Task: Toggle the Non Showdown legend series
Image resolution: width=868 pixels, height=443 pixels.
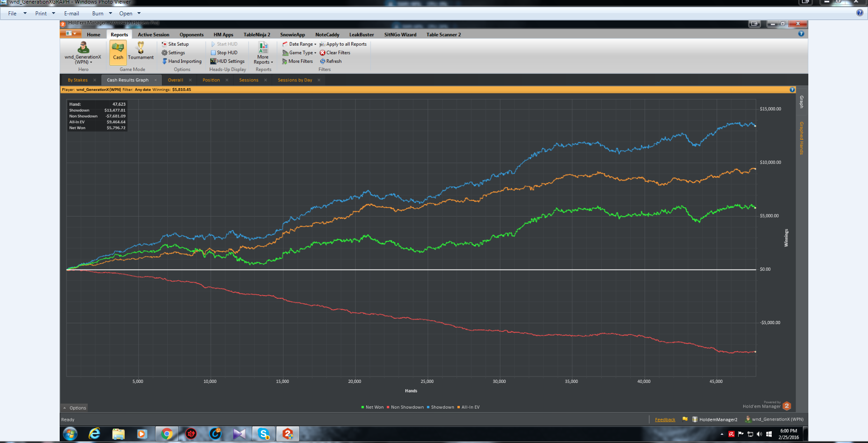Action: (x=405, y=407)
